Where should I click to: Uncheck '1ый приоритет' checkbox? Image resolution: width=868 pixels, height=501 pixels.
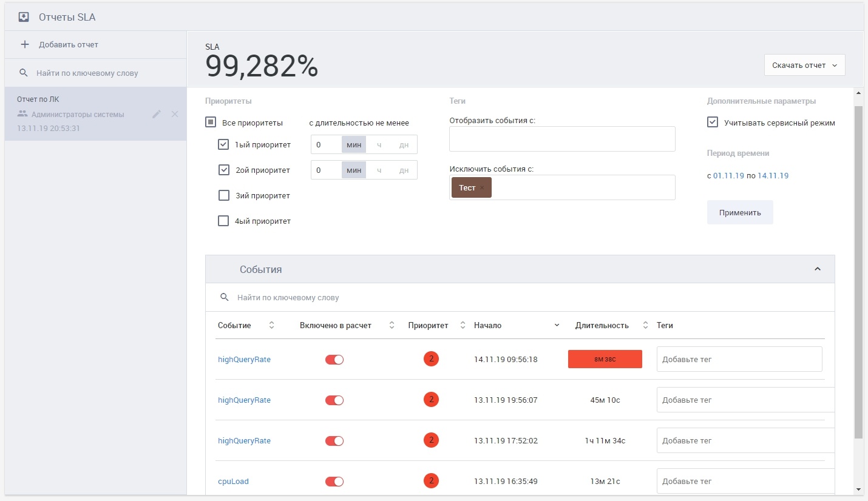[223, 144]
